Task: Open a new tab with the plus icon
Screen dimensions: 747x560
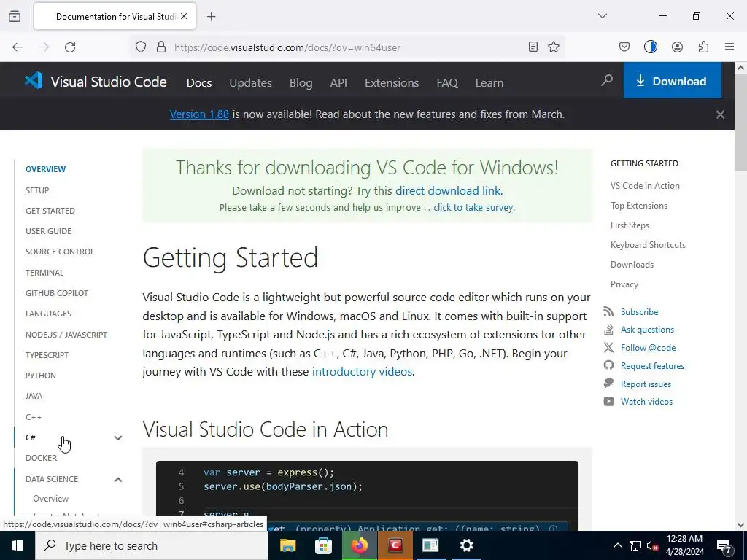Action: (x=211, y=17)
